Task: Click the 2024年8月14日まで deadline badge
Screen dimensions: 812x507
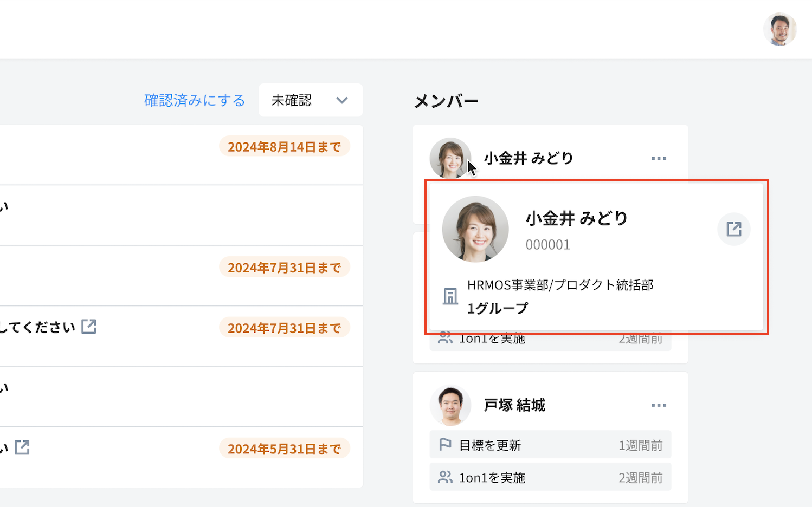Action: (284, 147)
